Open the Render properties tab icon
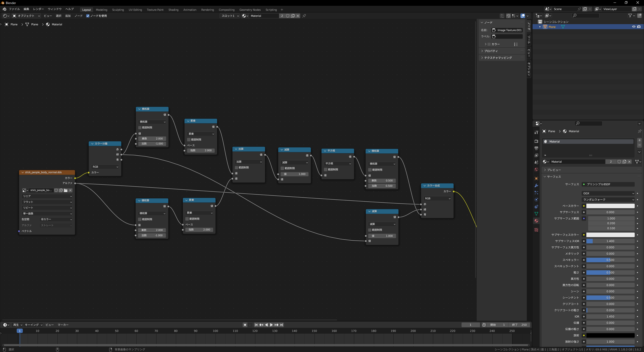This screenshot has width=644, height=352. tap(536, 141)
